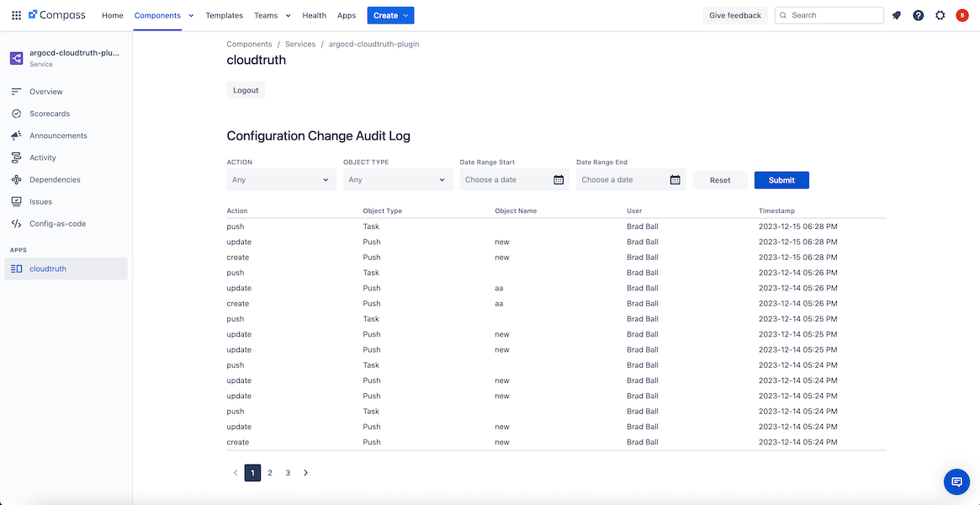This screenshot has width=980, height=505.
Task: Click the Scorecards sidebar icon
Action: [x=17, y=114]
